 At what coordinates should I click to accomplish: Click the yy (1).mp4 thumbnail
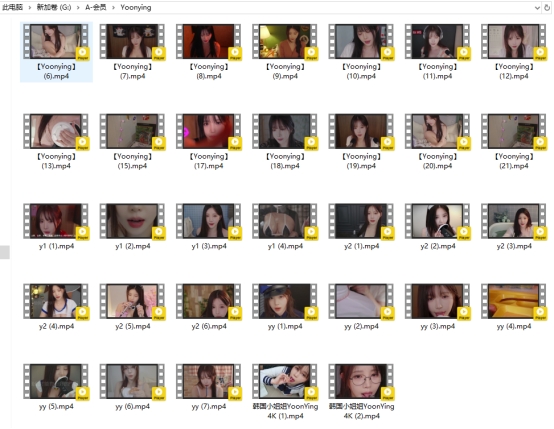(285, 301)
